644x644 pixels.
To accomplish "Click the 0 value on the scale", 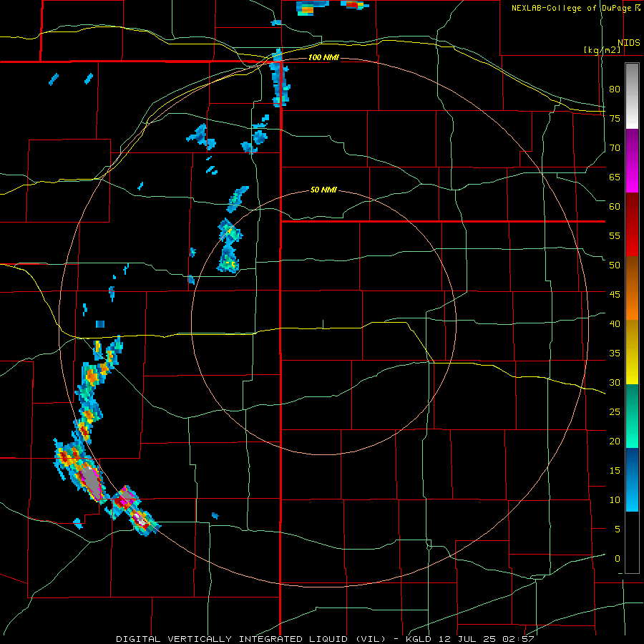I will pyautogui.click(x=618, y=559).
